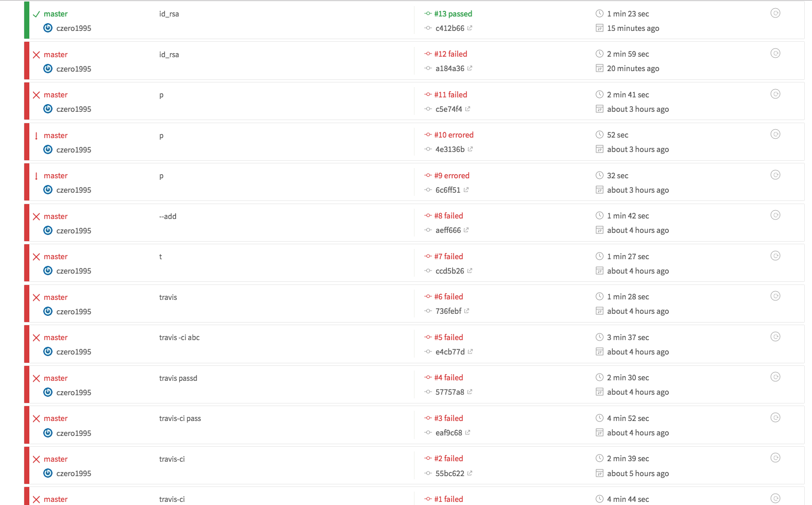Click the external link icon beside c412b66
Screen dimensions: 812x505
coord(470,28)
